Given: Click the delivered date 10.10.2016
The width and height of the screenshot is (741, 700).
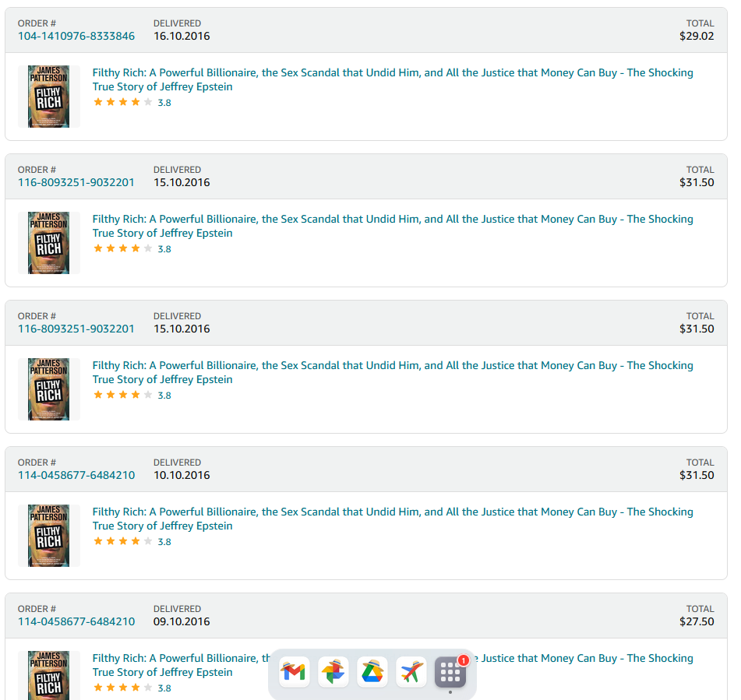Looking at the screenshot, I should (x=182, y=475).
